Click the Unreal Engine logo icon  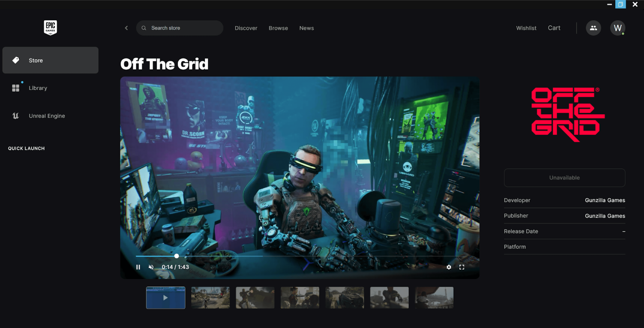[x=16, y=116]
